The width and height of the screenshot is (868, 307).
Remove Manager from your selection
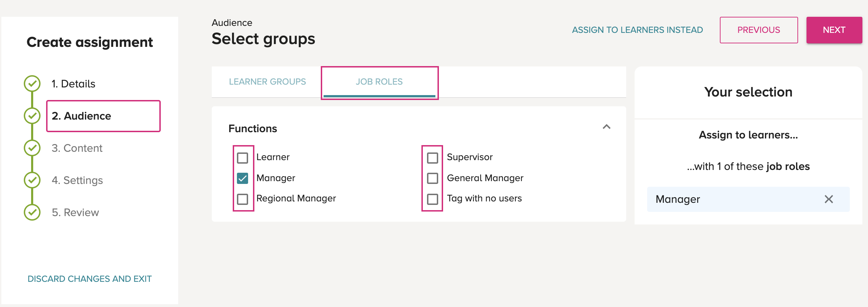coord(829,199)
